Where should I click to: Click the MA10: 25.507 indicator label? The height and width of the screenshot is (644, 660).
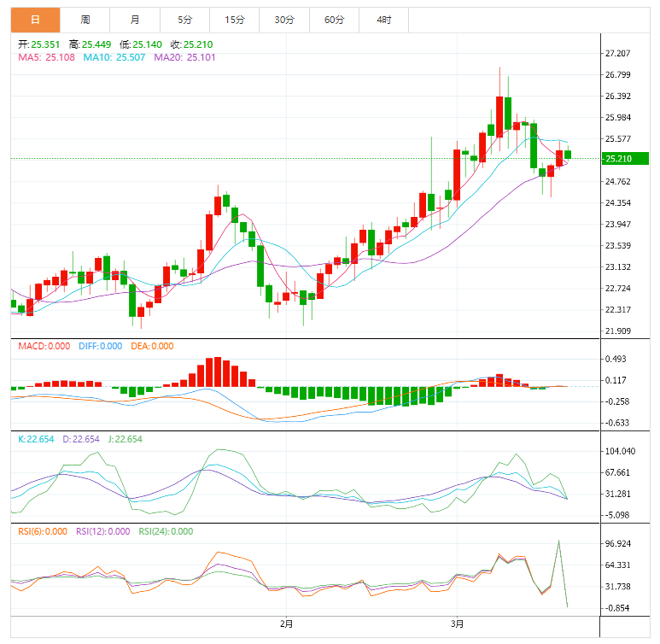(x=114, y=57)
